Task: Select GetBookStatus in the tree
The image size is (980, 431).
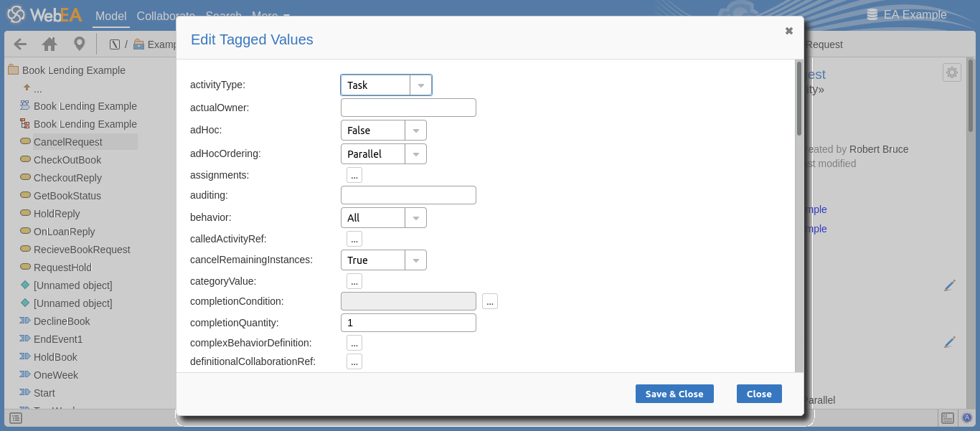Action: (67, 196)
